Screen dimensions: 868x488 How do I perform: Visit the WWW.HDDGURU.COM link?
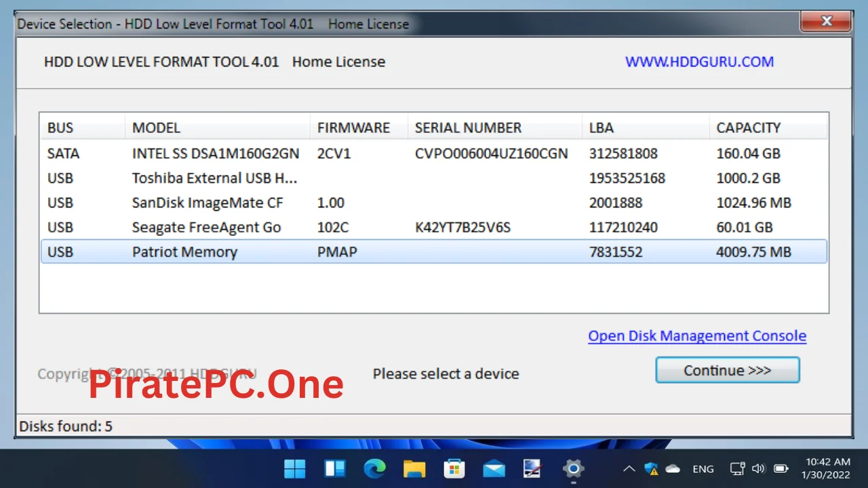pyautogui.click(x=699, y=62)
